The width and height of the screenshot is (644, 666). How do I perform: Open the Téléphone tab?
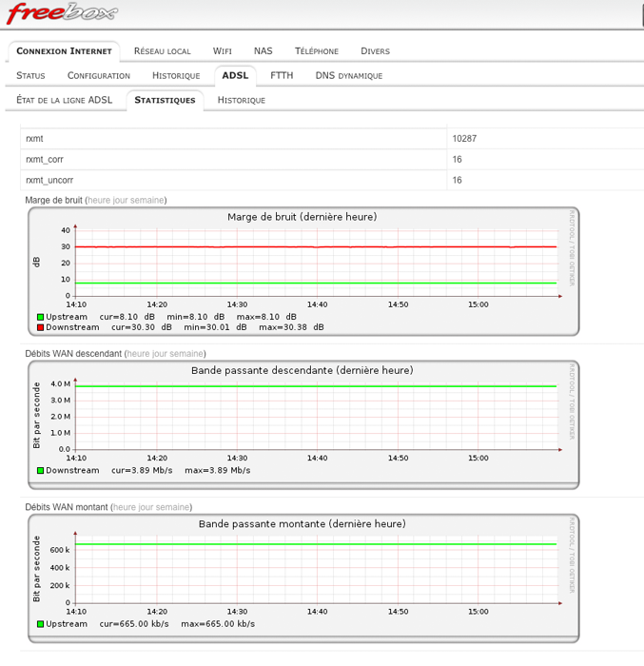tap(317, 51)
